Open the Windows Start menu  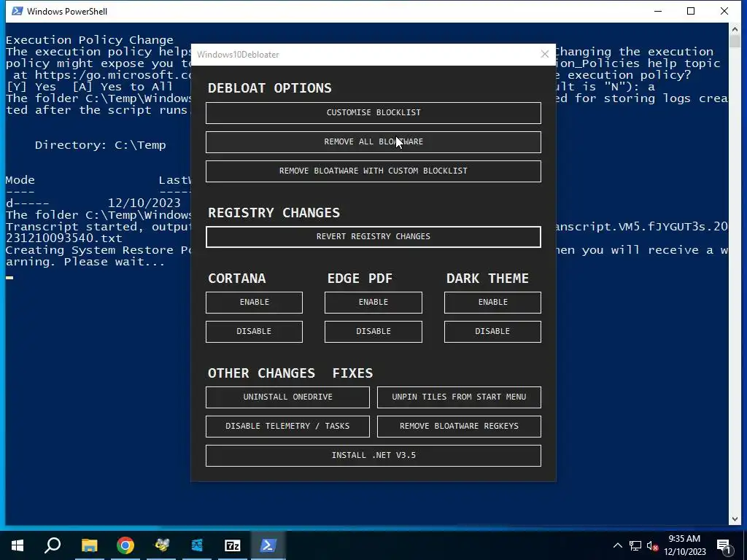[x=18, y=545]
